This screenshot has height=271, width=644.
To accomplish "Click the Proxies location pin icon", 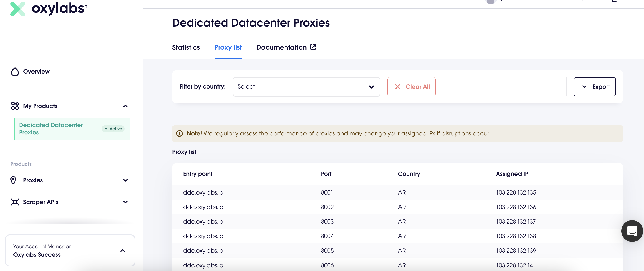I will pyautogui.click(x=13, y=180).
